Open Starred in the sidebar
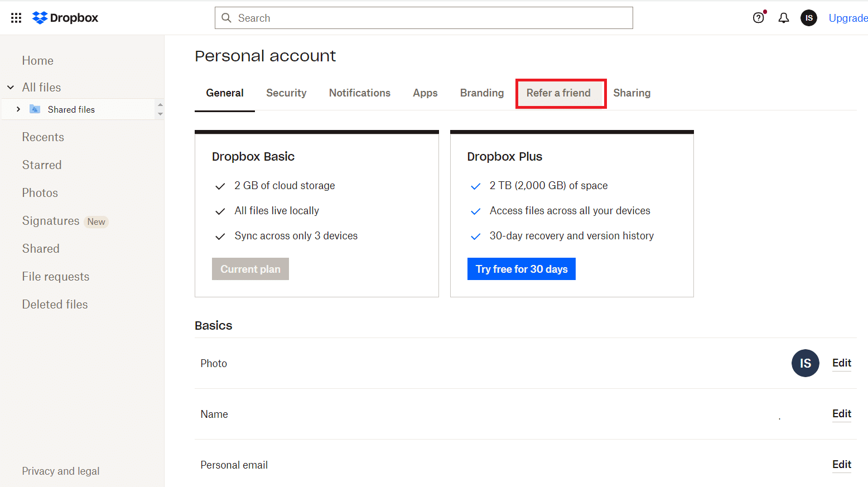The height and width of the screenshot is (487, 868). pyautogui.click(x=42, y=165)
